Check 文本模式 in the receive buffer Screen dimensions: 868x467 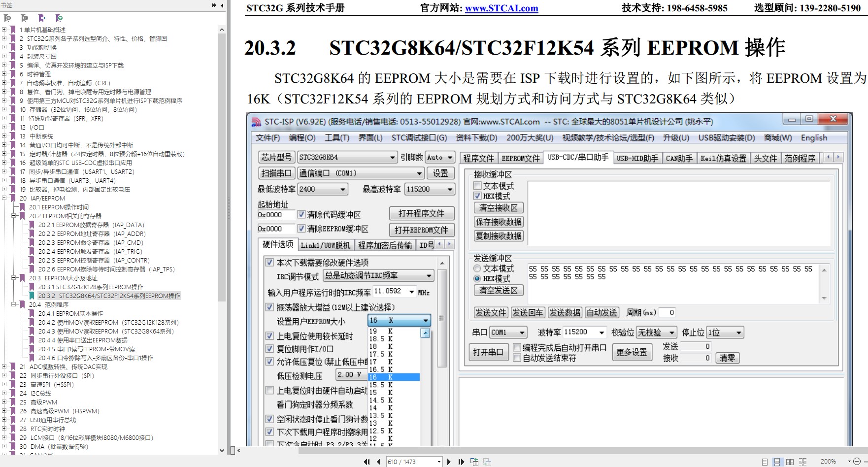(477, 186)
